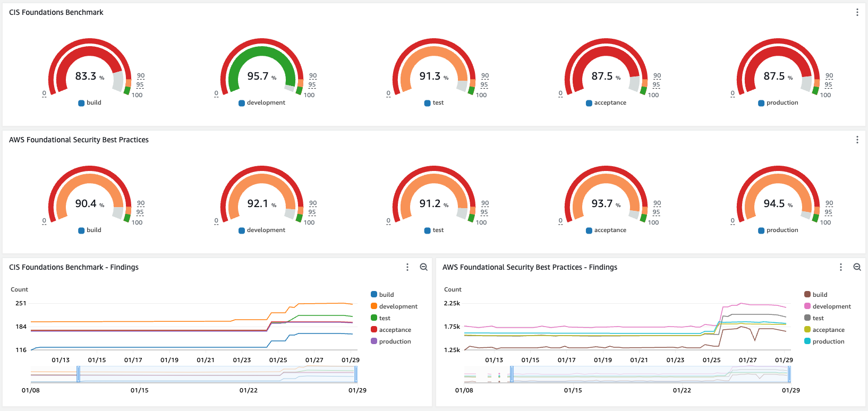Click the CIS Foundations Benchmark - Findings title
The height and width of the screenshot is (411, 868).
coord(74,267)
